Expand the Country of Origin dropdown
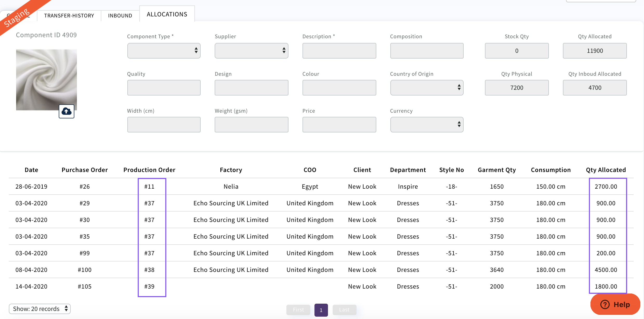 point(426,88)
